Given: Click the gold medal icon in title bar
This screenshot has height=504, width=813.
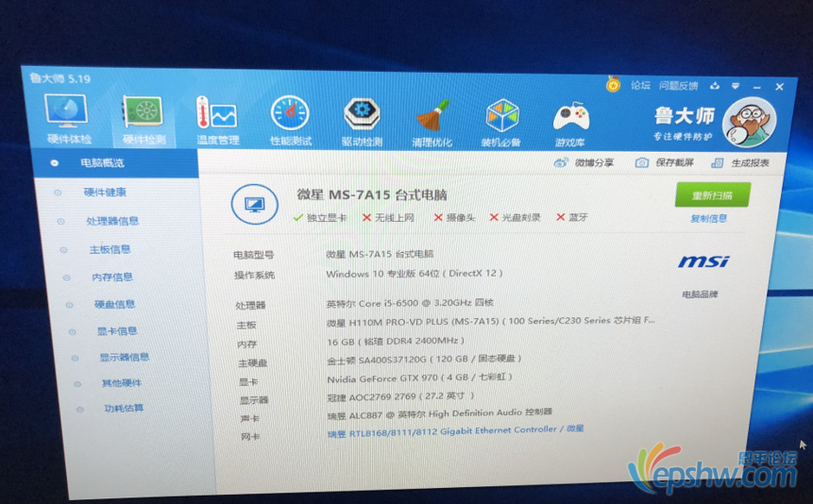Looking at the screenshot, I should point(613,83).
